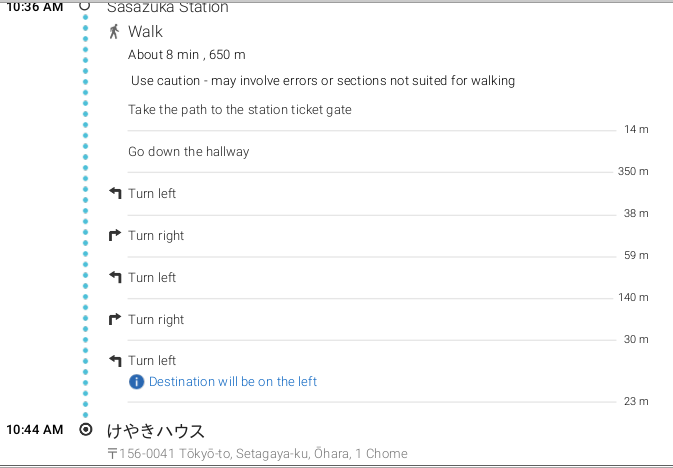Click the left-turn arrow before 38 m

pyautogui.click(x=115, y=194)
